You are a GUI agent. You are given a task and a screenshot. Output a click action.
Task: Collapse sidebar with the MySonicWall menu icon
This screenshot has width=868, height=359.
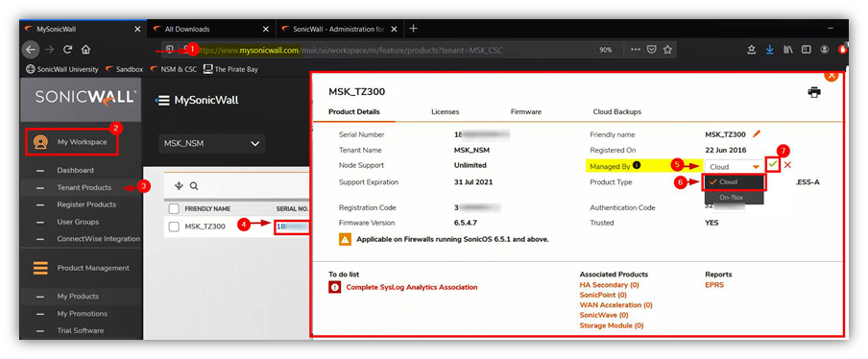163,100
